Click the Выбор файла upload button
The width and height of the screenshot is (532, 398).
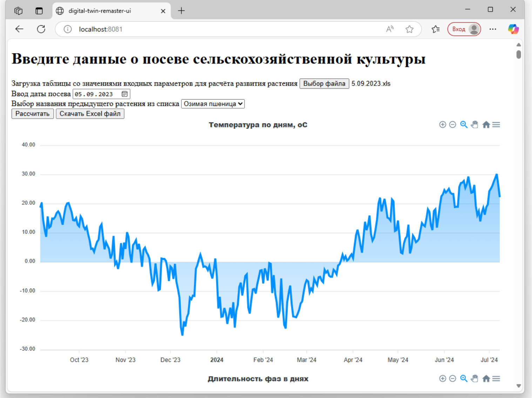(324, 83)
